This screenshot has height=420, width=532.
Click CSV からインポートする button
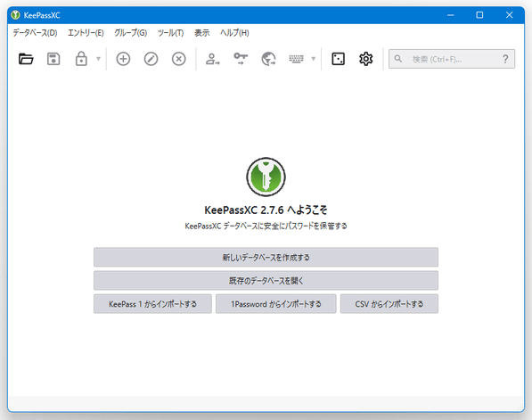[389, 304]
